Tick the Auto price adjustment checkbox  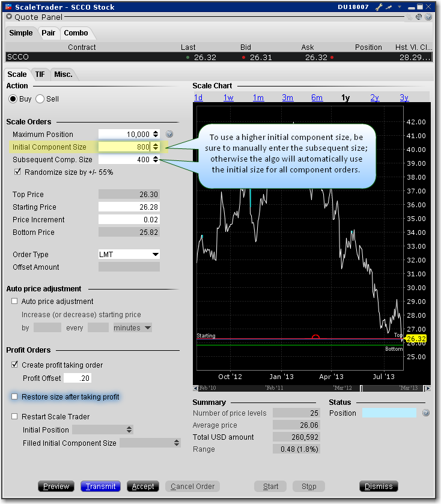pos(14,302)
